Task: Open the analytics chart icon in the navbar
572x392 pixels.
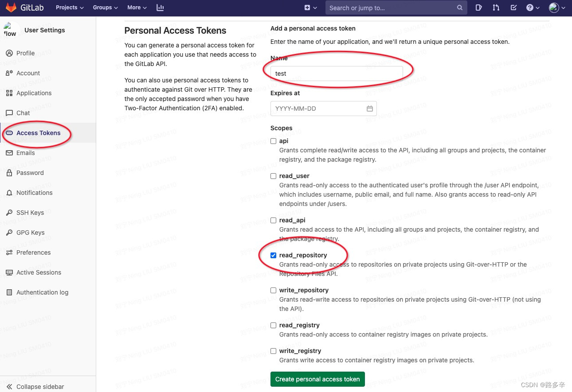Action: pyautogui.click(x=160, y=7)
